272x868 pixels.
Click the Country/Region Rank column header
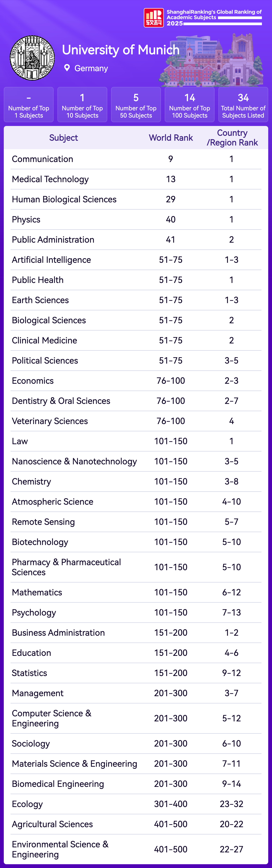(232, 138)
